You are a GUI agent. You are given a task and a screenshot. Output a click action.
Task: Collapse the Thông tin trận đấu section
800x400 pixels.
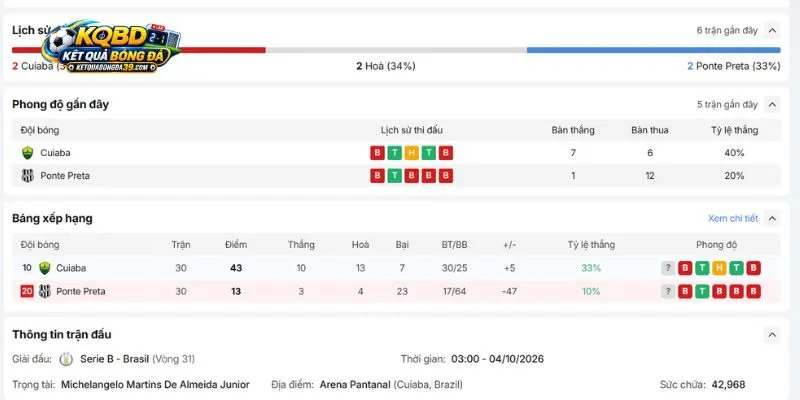(x=772, y=335)
